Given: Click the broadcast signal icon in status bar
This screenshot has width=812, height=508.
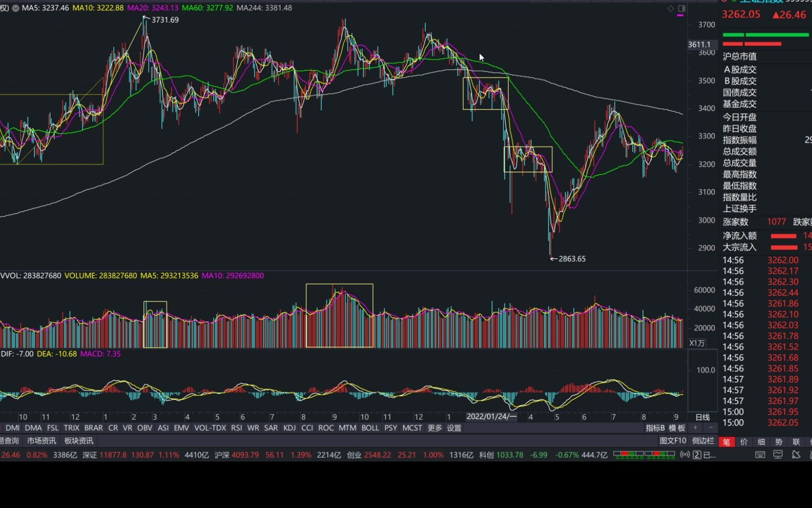Looking at the screenshot, I should 685,455.
